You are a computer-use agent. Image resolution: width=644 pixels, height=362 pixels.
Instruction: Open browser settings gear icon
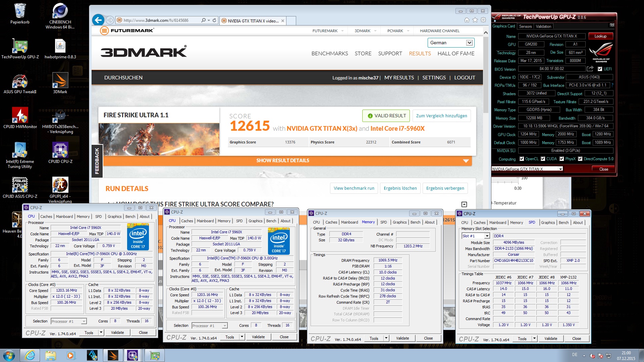(483, 20)
